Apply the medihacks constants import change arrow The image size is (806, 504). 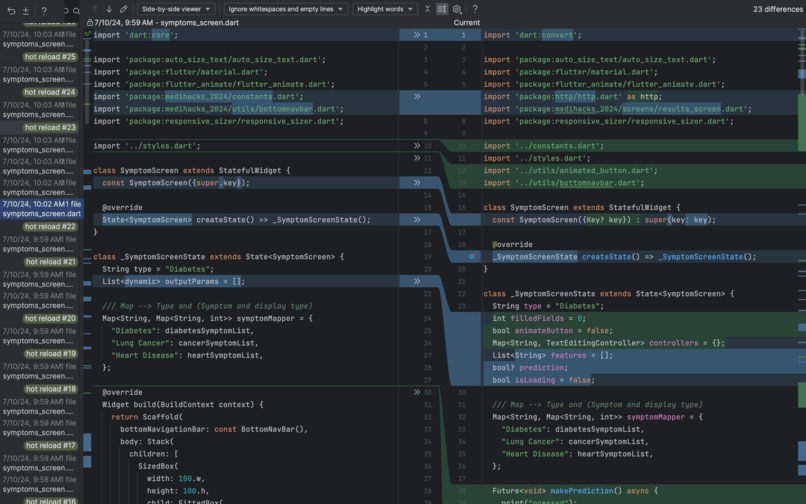pyautogui.click(x=417, y=96)
